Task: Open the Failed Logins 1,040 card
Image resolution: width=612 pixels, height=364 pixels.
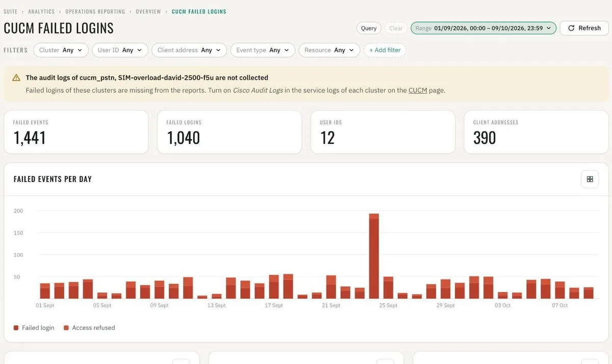Action: (229, 132)
